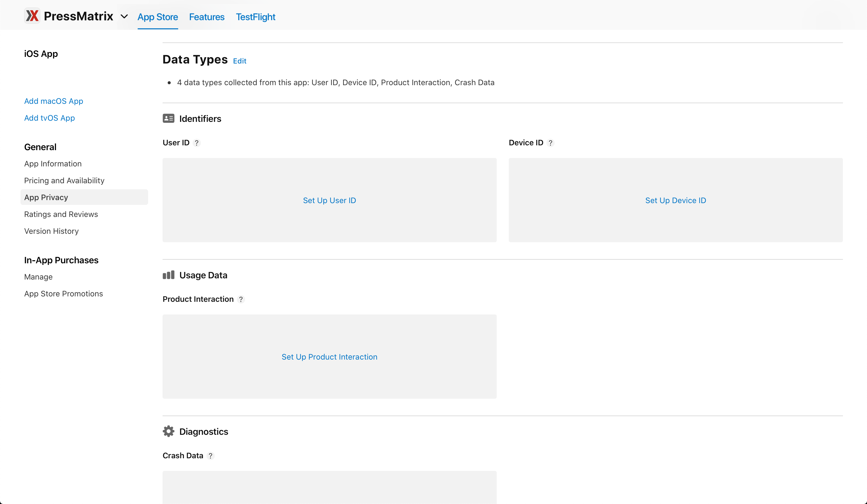Click the empty Crash Data setup card
The height and width of the screenshot is (504, 867).
pyautogui.click(x=330, y=487)
